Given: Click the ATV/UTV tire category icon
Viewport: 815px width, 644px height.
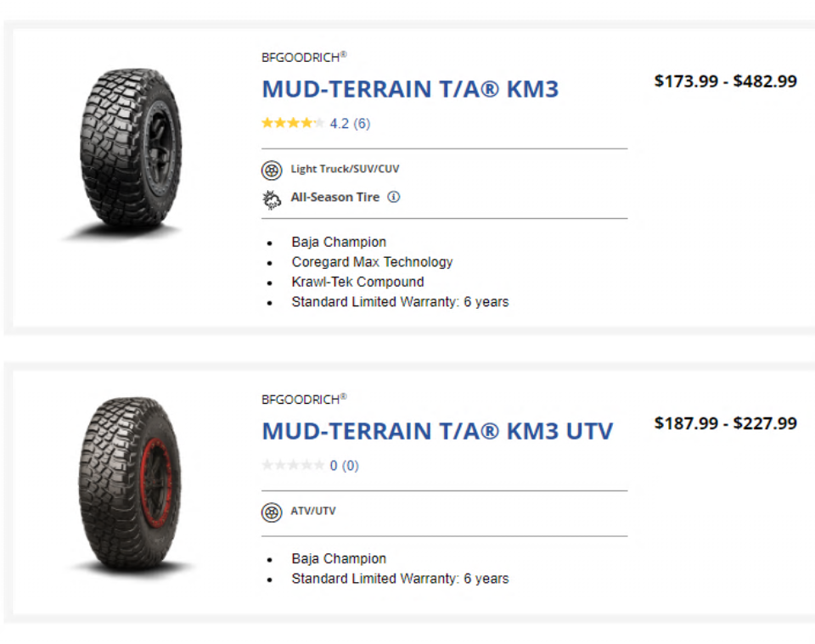Looking at the screenshot, I should pos(272,512).
